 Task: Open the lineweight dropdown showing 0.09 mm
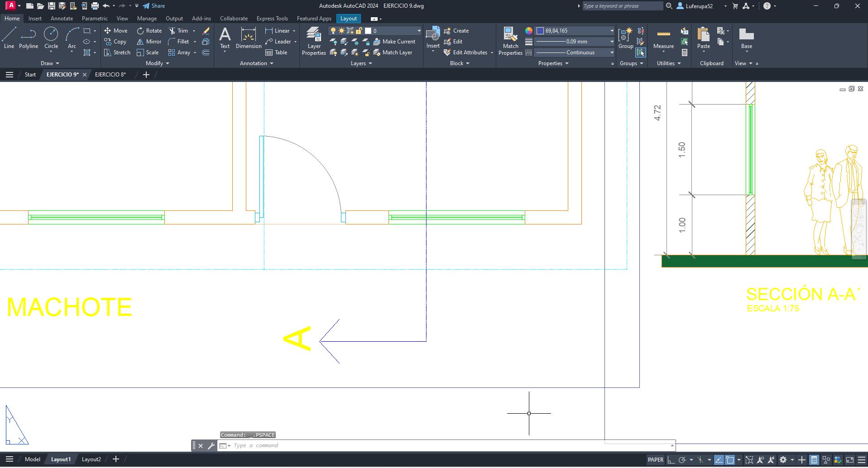point(575,42)
